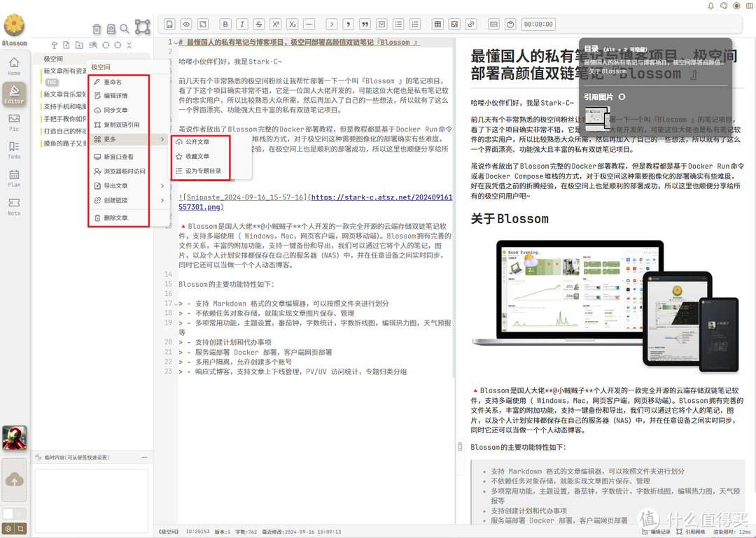Toggle the preview eye icon in toolbar
Image resolution: width=756 pixels, height=538 pixels.
(186, 24)
